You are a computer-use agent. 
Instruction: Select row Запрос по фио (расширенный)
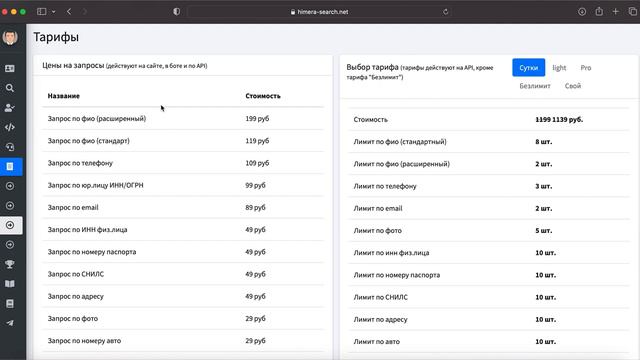tap(183, 118)
